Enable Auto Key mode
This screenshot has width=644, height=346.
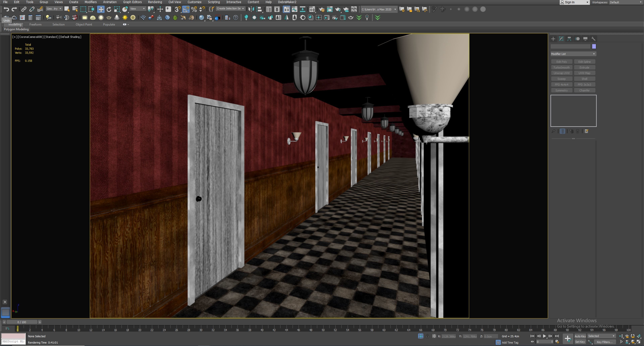[x=580, y=336]
